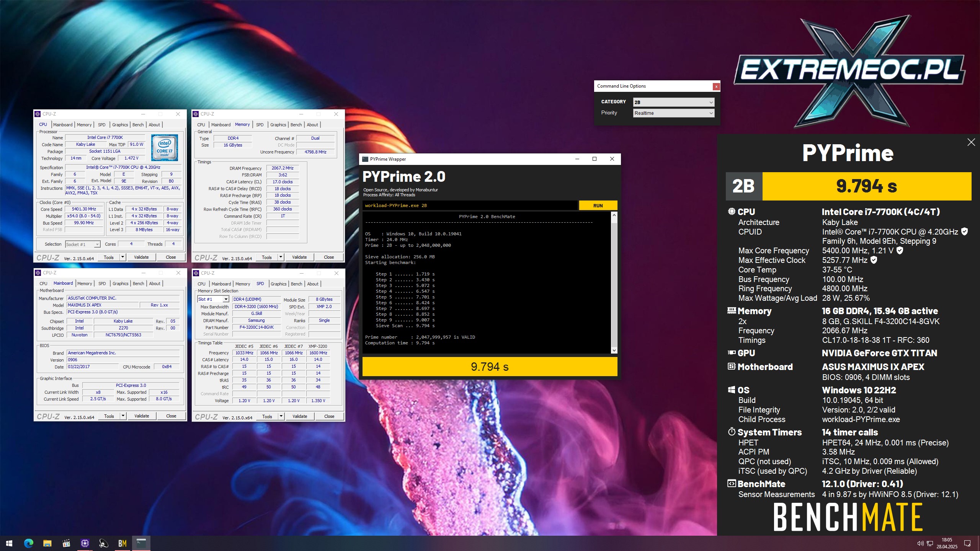Click the PYPrime Wrapper title bar icon

click(x=365, y=159)
